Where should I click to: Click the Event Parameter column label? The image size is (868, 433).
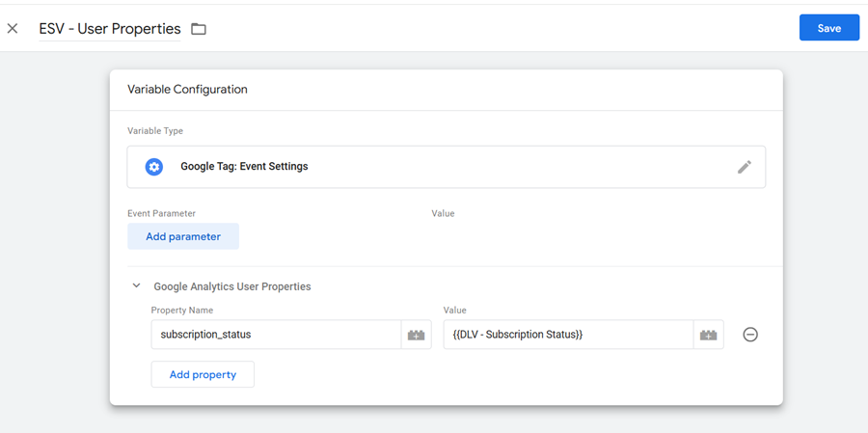click(x=161, y=213)
